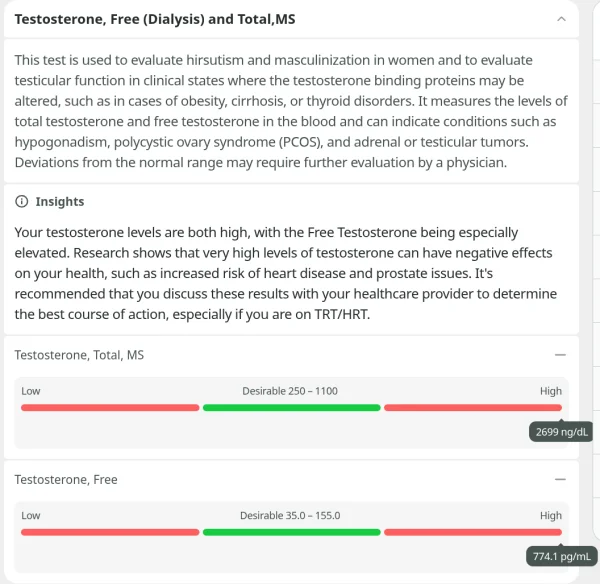This screenshot has width=600, height=584.
Task: Select the "Testosterone, Free" row label
Action: click(x=66, y=480)
